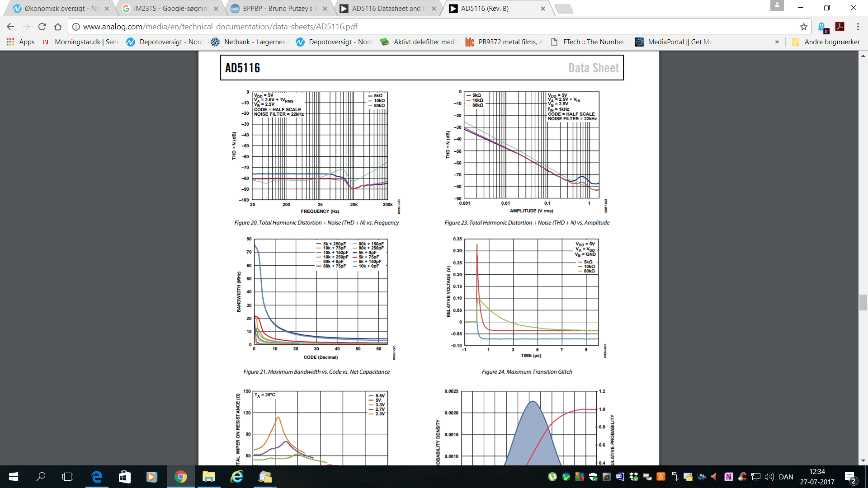868x488 pixels.
Task: Open first Depotoversigt - Nord bookmark
Action: 165,42
